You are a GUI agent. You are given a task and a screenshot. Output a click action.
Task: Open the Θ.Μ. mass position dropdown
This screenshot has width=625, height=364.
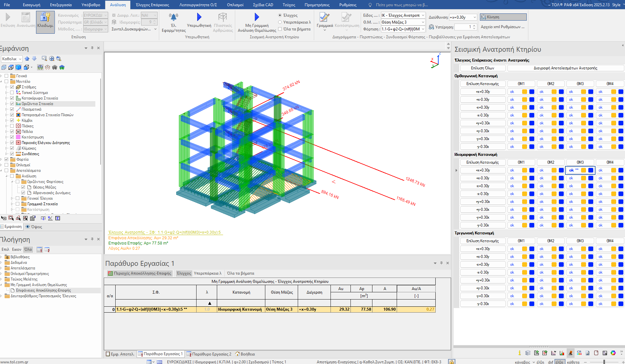pos(423,22)
